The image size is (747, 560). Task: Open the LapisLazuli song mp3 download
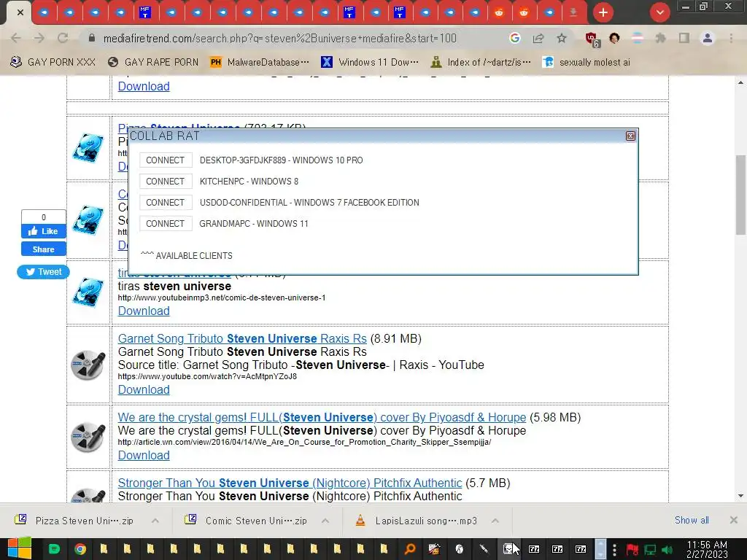(x=417, y=521)
